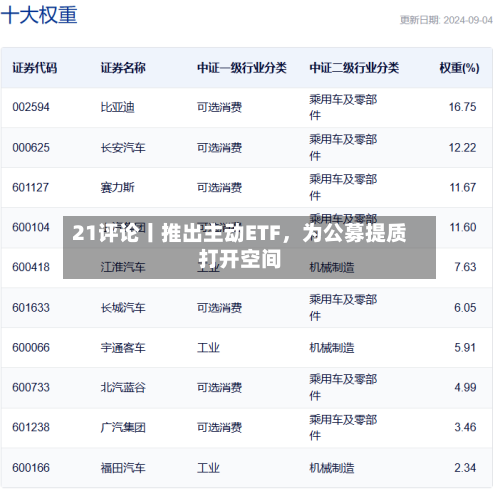Screen dimensions: 500x496
Task: Click weight value 16.75
Action: point(462,107)
